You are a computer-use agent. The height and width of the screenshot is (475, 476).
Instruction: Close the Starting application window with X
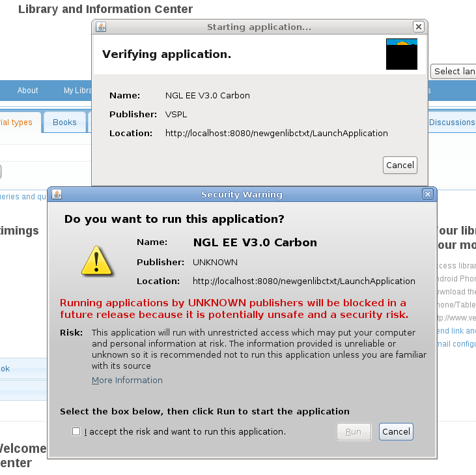(418, 27)
